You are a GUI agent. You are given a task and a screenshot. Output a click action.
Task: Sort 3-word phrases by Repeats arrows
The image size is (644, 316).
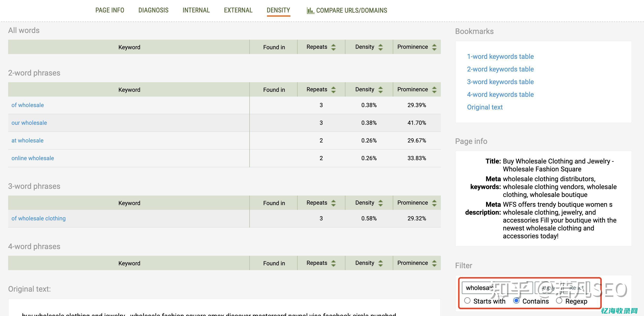pyautogui.click(x=333, y=203)
